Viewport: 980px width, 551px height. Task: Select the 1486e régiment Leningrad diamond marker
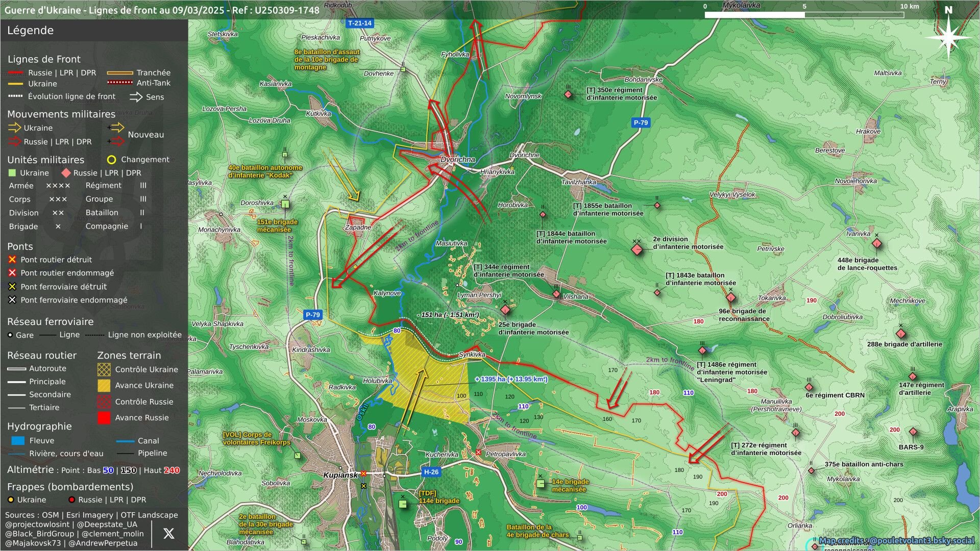702,350
